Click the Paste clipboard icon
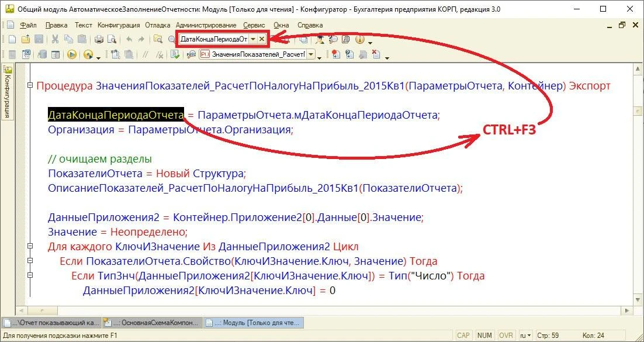Screen dimensions: 644x342 coord(82,40)
